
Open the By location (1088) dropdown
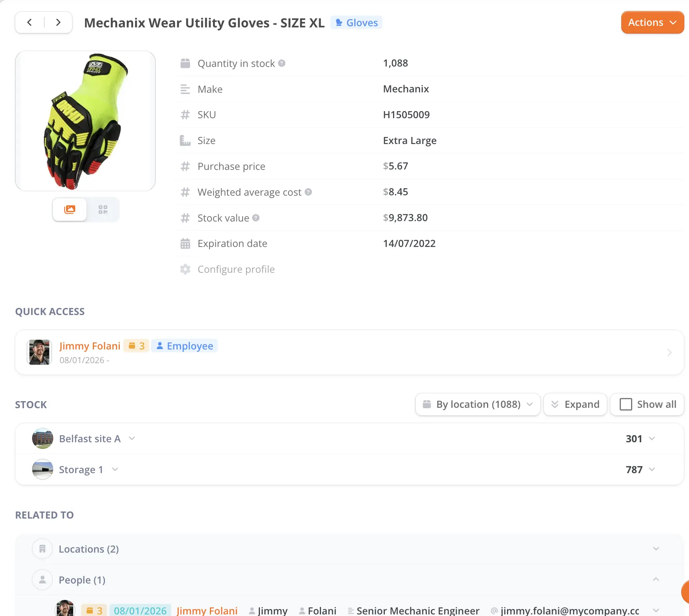[478, 404]
